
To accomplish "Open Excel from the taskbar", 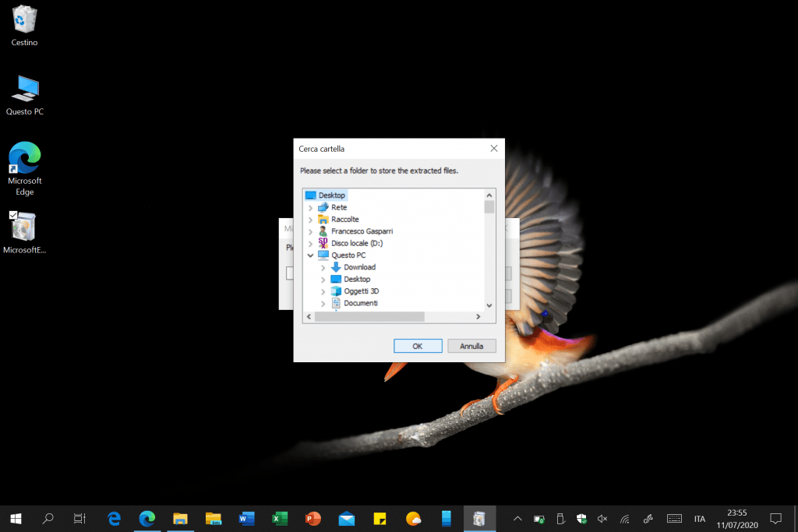I will 280,518.
